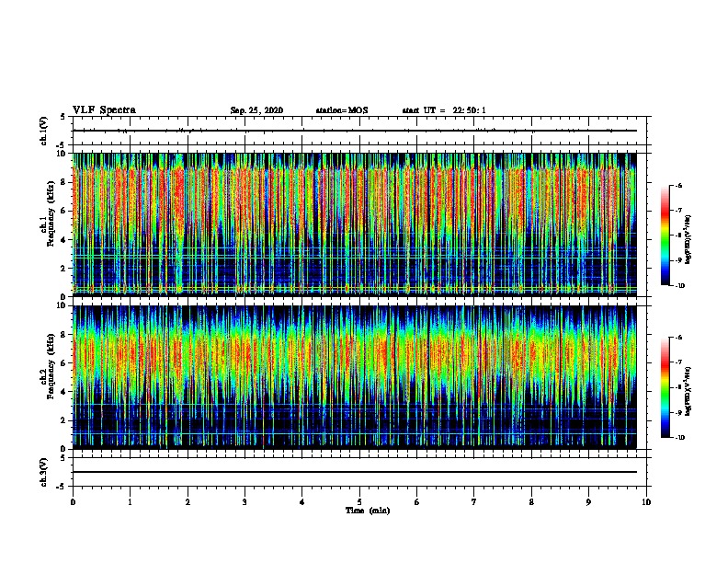
Task: Click the time axis tick label 7
Action: point(474,502)
